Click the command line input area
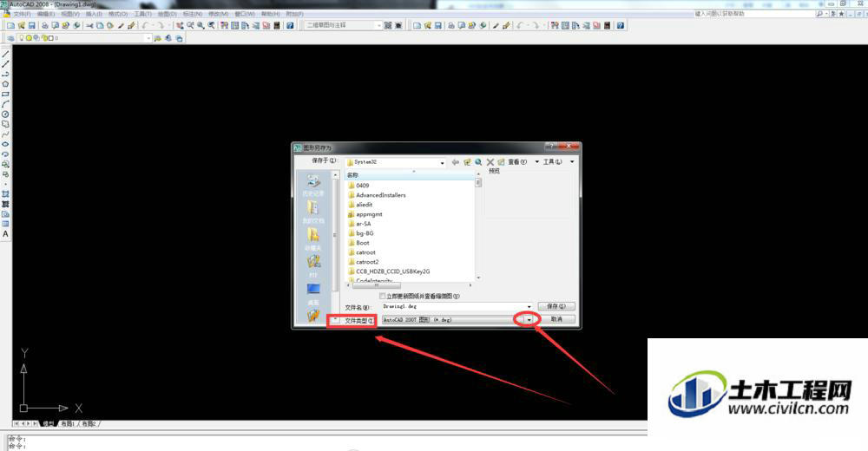The width and height of the screenshot is (868, 451). (x=326, y=446)
